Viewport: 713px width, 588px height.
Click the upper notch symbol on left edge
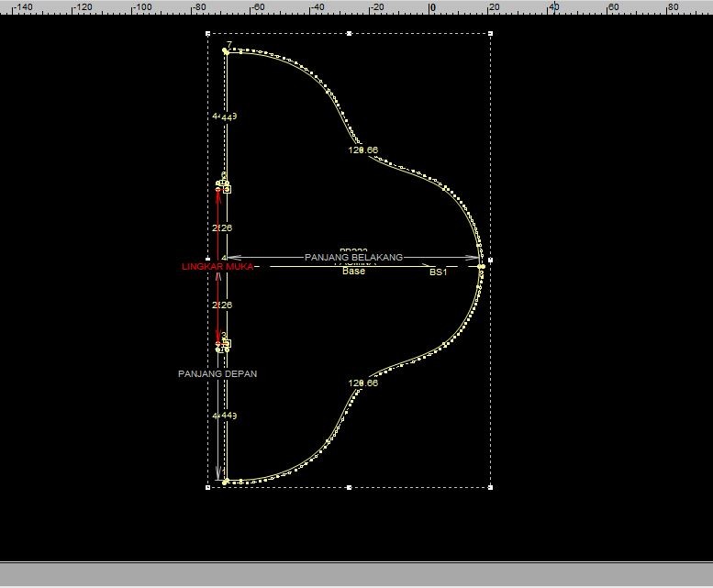(226, 189)
